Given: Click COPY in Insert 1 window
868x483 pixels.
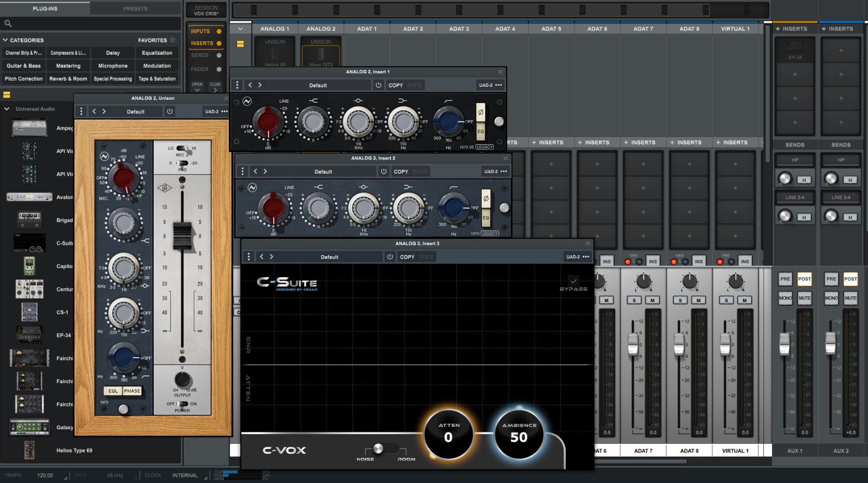Looking at the screenshot, I should click(395, 85).
